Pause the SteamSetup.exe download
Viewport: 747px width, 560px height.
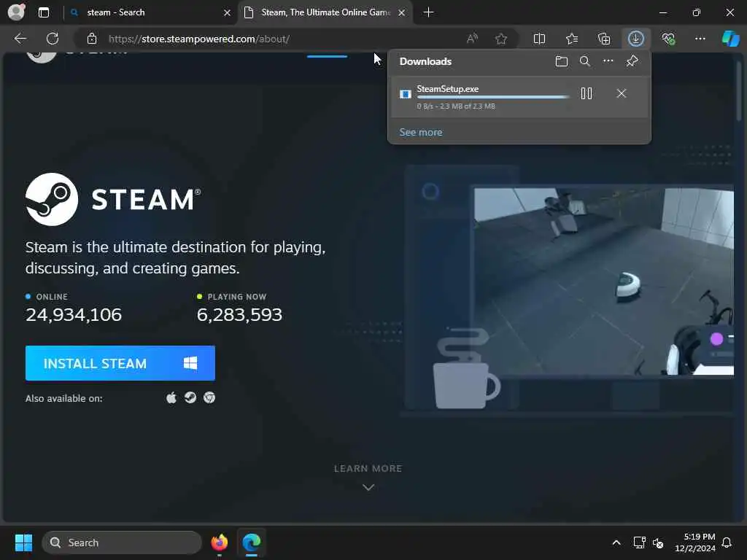pyautogui.click(x=587, y=93)
